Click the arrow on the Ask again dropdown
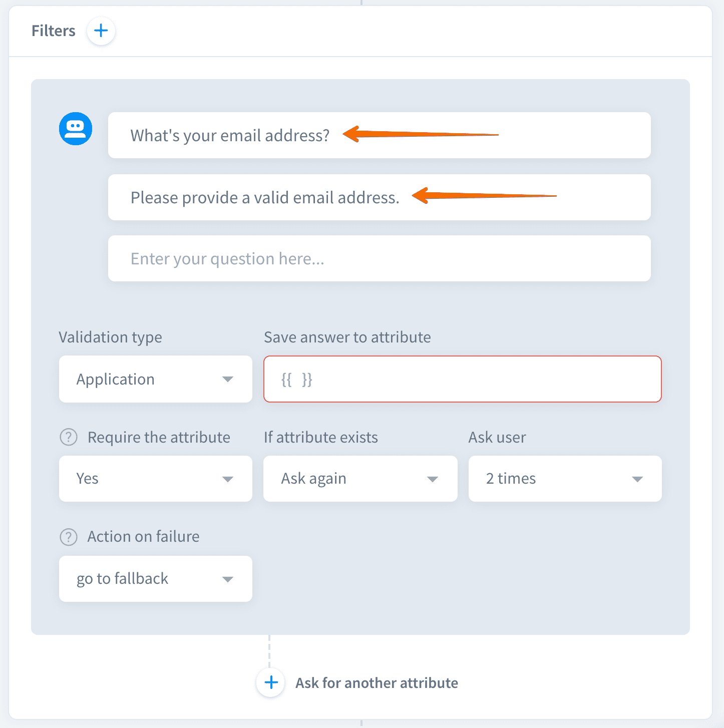The height and width of the screenshot is (728, 724). pos(433,479)
